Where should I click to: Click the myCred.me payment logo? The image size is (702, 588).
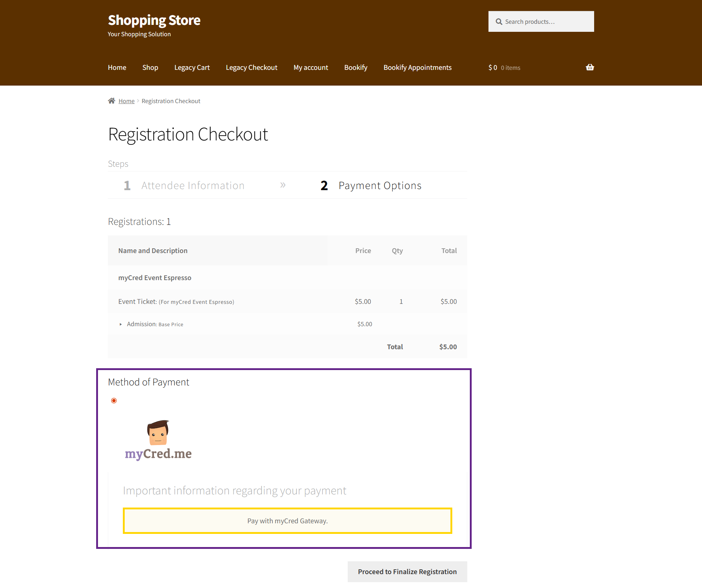coord(158,440)
